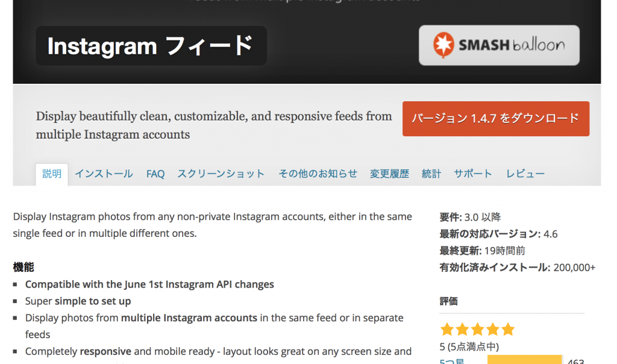Select the 説明 tab
617x364 pixels.
pyautogui.click(x=52, y=174)
